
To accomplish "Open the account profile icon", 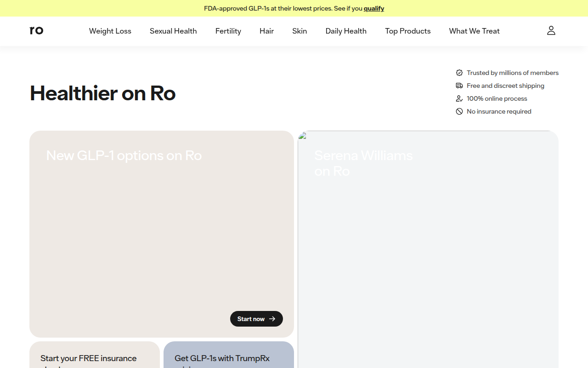I will 551,31.
